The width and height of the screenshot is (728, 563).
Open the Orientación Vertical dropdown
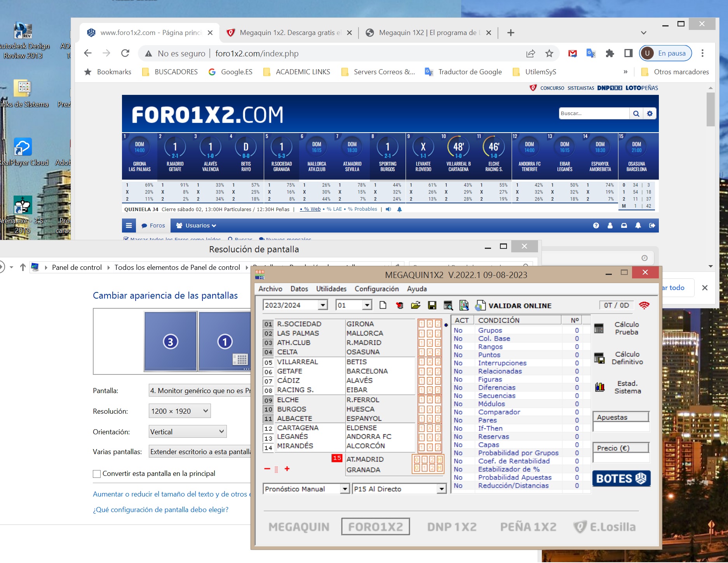point(188,432)
